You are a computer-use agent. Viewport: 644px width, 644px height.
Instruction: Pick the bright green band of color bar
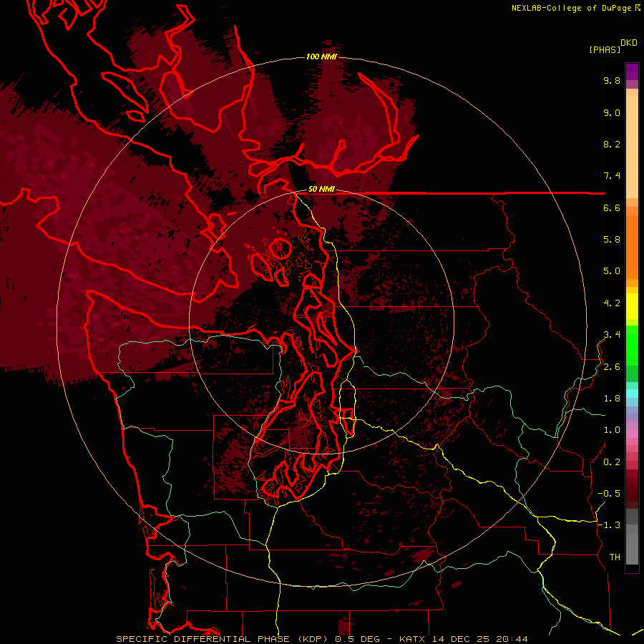tap(632, 345)
